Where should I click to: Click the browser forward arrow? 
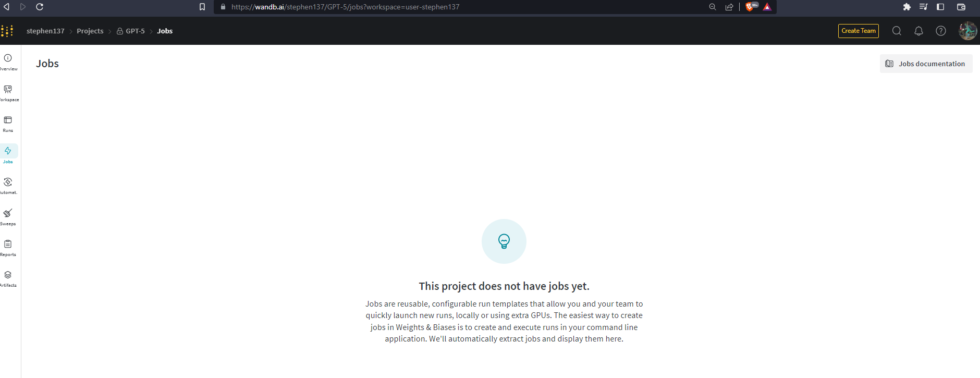click(23, 7)
